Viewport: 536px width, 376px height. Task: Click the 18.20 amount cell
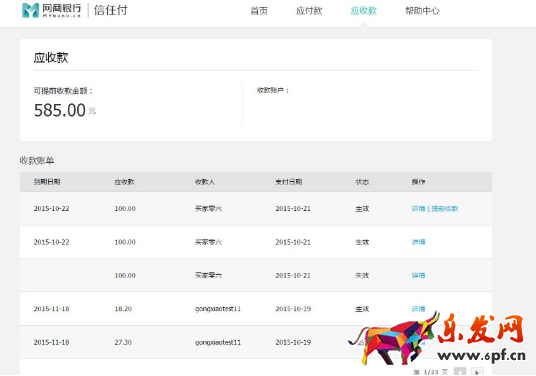click(123, 309)
